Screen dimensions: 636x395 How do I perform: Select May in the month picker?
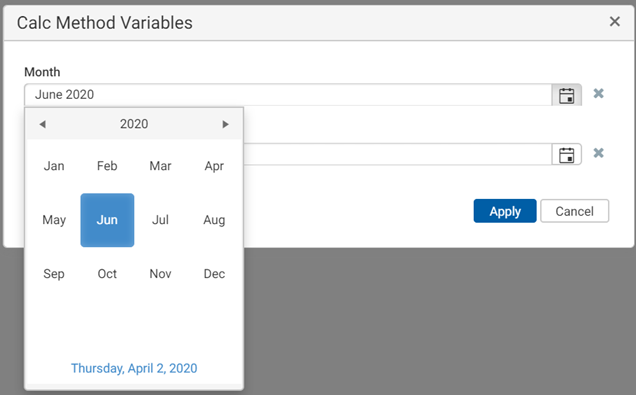click(54, 220)
